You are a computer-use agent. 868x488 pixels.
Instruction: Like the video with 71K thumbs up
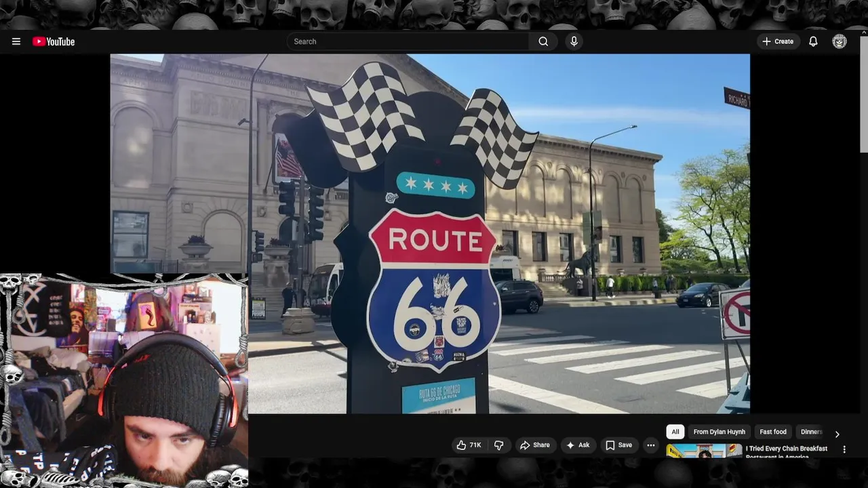469,445
